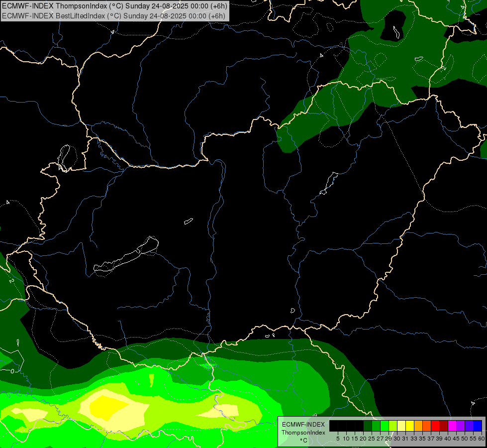Click the ThompsonIndex title line at top
This screenshot has width=487, height=448.
click(114, 6)
